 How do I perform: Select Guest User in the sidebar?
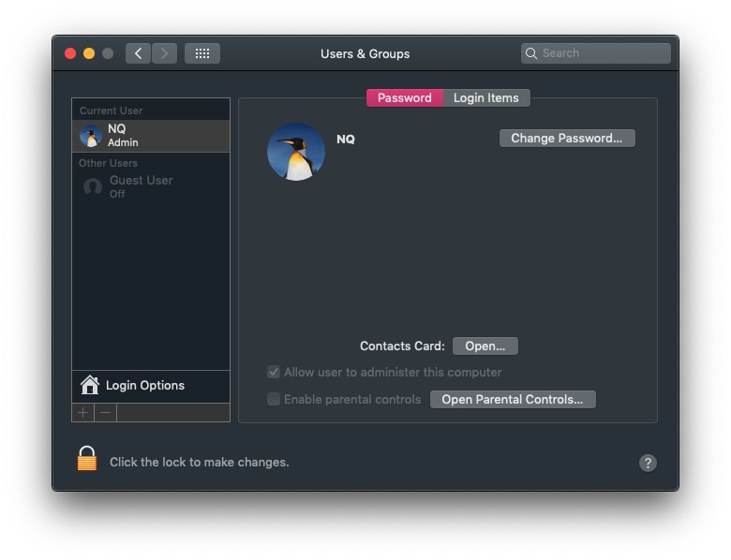[151, 186]
